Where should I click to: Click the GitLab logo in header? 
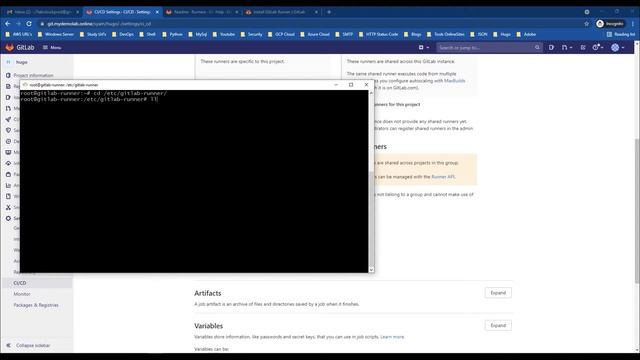20,47
